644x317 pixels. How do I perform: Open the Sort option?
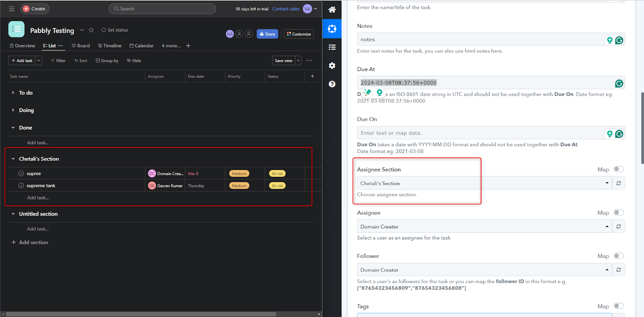pos(81,61)
